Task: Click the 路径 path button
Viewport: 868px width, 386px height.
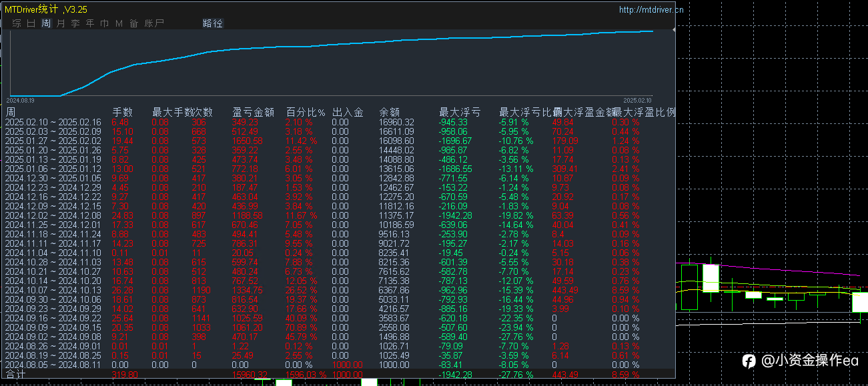Action: pyautogui.click(x=213, y=23)
